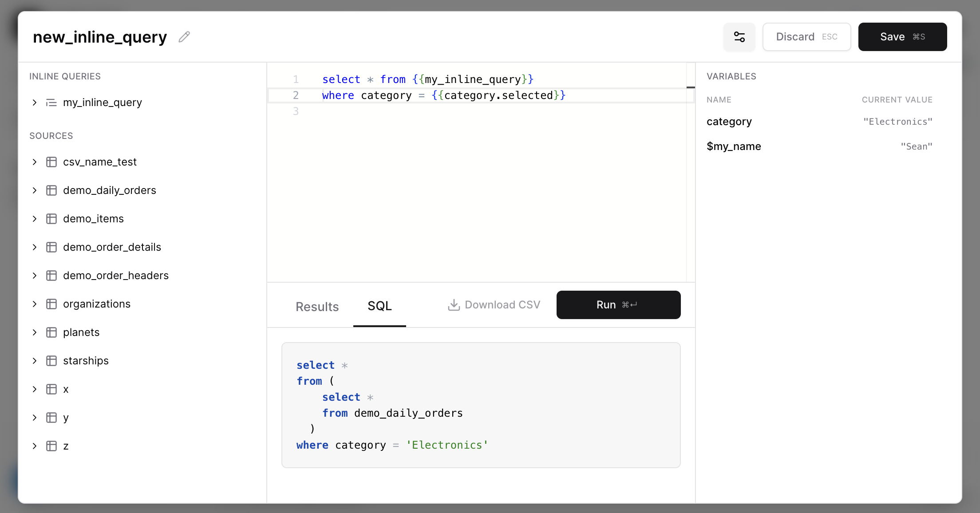This screenshot has width=980, height=513.
Task: Discard changes with the Discard button
Action: coord(806,37)
